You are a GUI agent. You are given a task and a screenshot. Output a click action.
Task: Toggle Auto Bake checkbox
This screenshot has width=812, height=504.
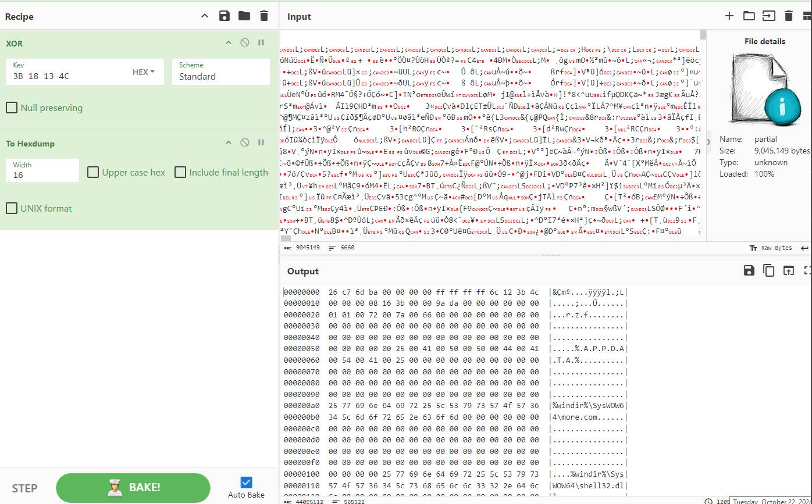(x=246, y=482)
